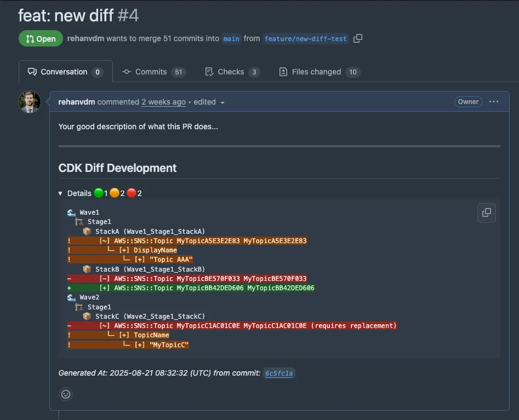Click the main base branch link

pyautogui.click(x=231, y=39)
